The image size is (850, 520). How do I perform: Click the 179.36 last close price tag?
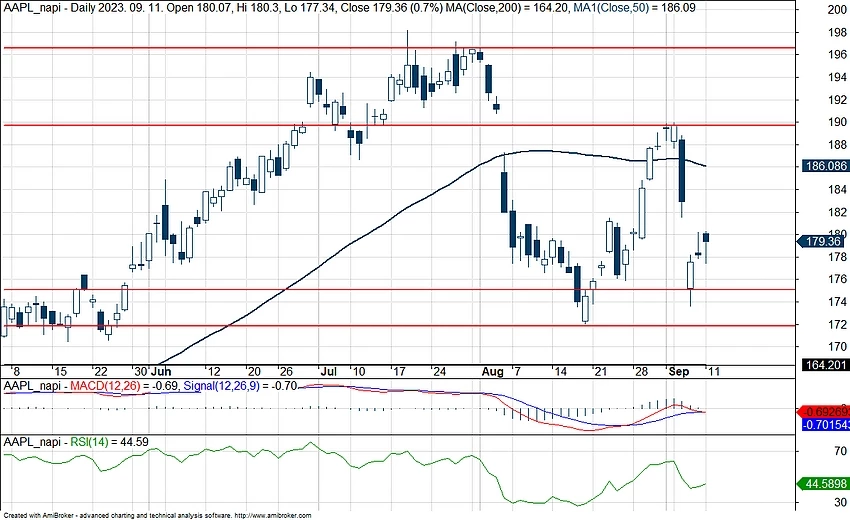[x=823, y=241]
